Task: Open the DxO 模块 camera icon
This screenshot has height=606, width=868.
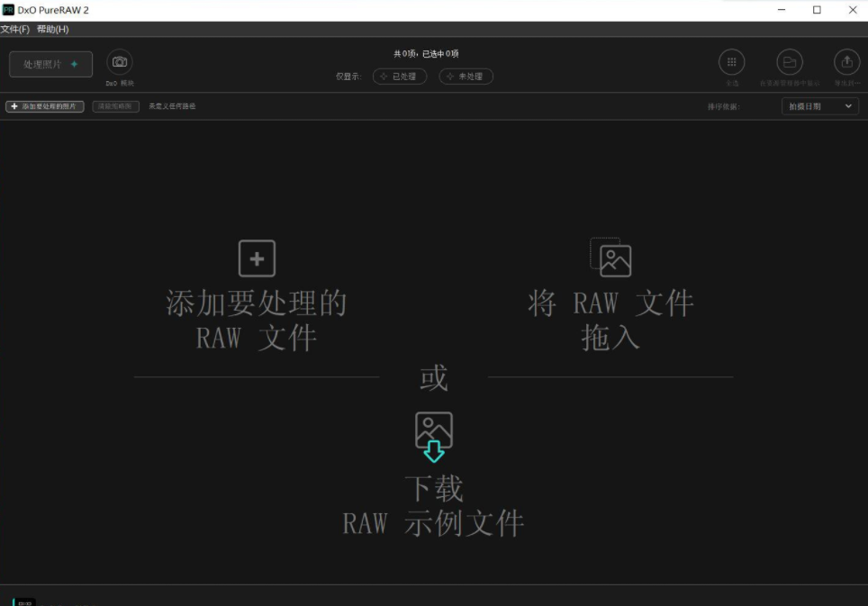Action: point(119,62)
